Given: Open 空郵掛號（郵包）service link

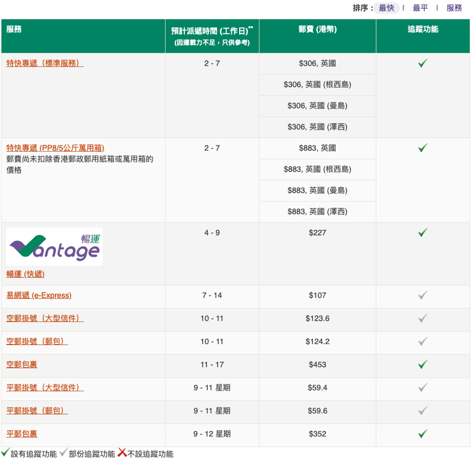Looking at the screenshot, I should coord(37,342).
